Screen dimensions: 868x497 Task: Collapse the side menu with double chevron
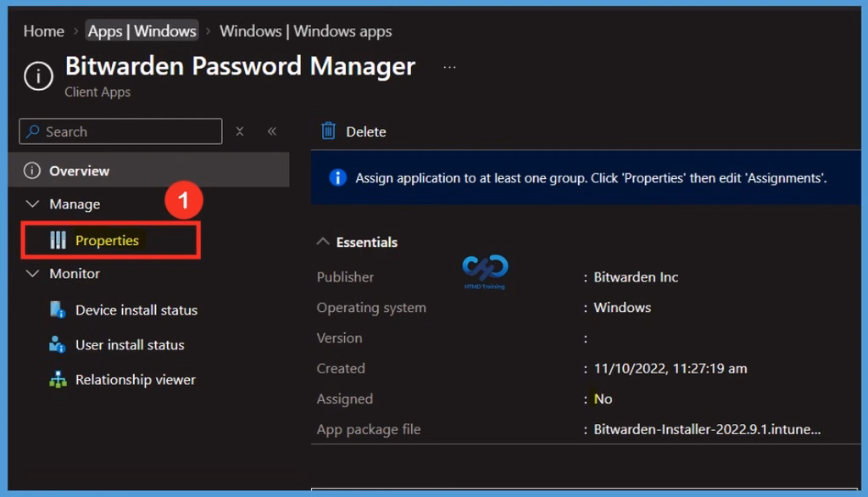272,131
